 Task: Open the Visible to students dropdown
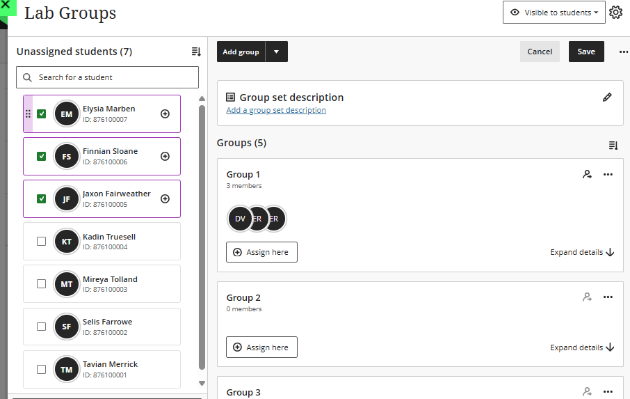[x=554, y=12]
